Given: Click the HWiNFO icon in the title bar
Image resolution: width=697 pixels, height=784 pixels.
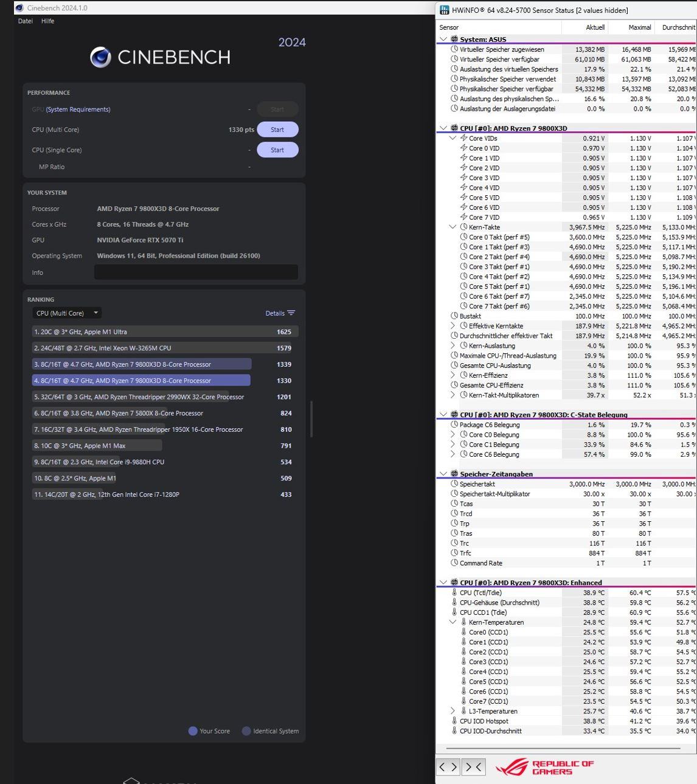Looking at the screenshot, I should [x=444, y=10].
